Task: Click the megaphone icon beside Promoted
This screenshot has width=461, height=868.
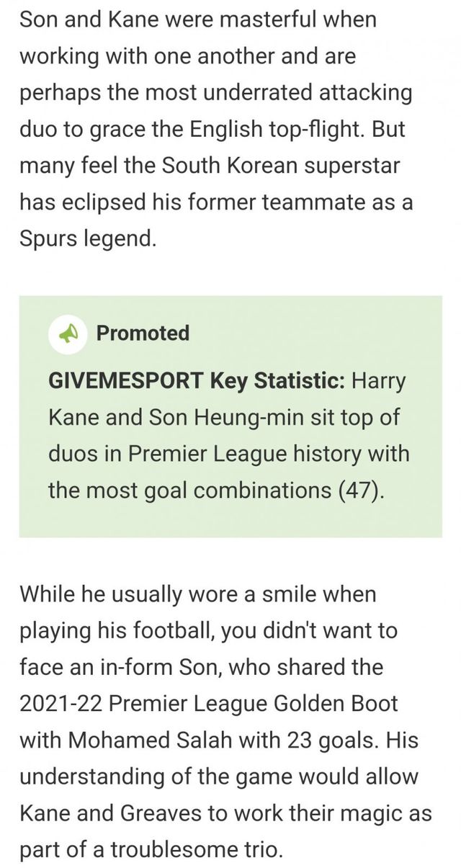Action: point(68,334)
